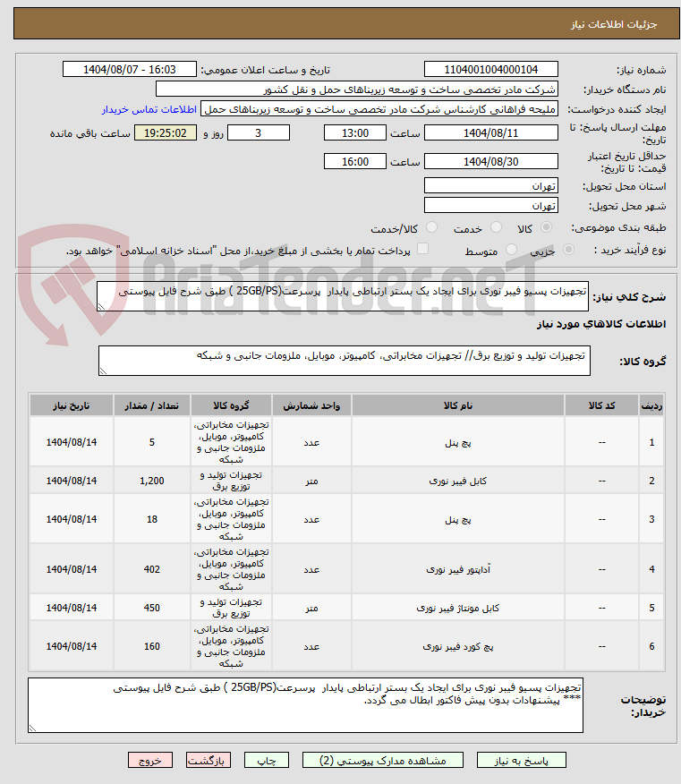
Task: Click the ایجاد کننده درخواست field
Action: 379,109
